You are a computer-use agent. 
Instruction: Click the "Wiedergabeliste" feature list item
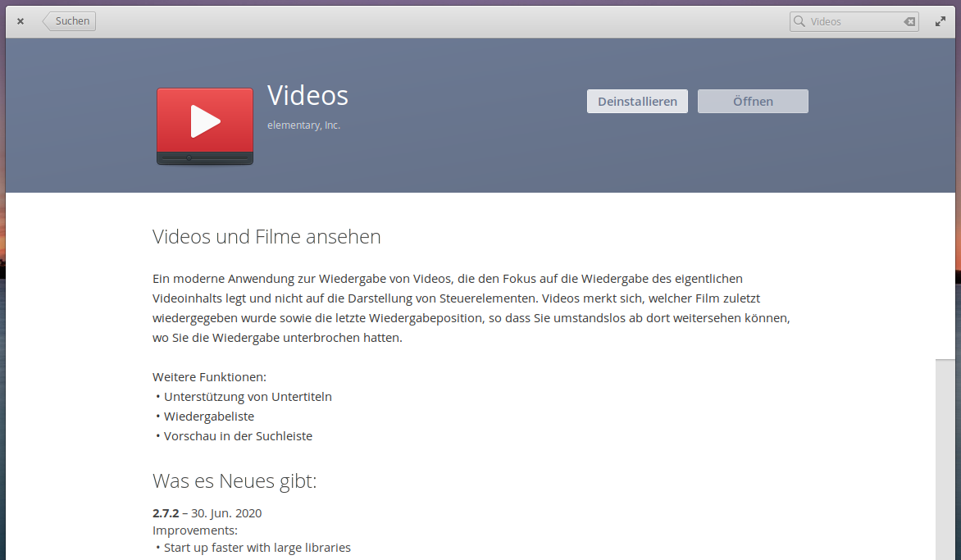[209, 417]
